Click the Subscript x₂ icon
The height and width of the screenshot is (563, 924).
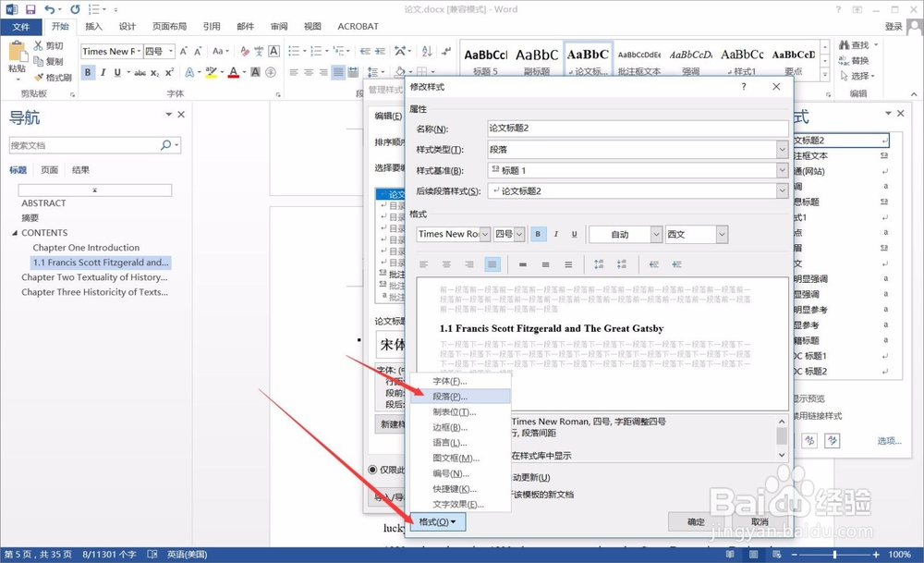click(154, 72)
